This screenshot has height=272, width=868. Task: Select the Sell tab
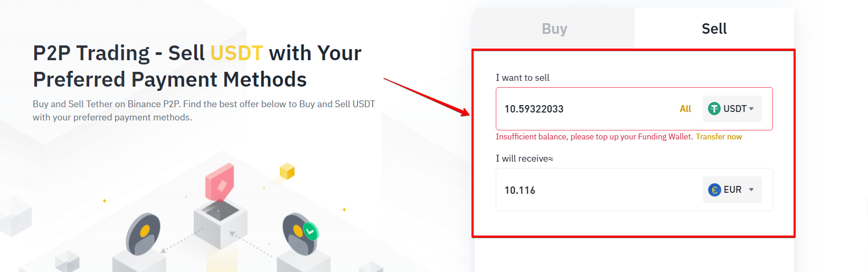point(714,29)
